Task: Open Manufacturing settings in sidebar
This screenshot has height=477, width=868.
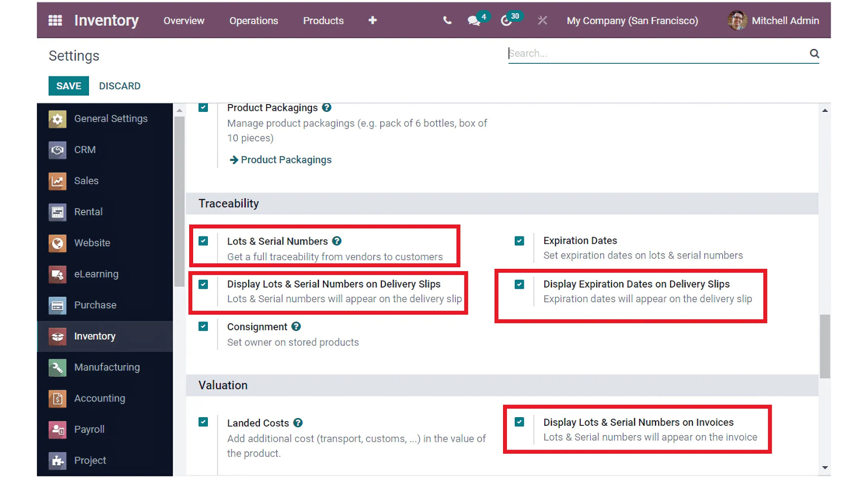Action: click(106, 367)
